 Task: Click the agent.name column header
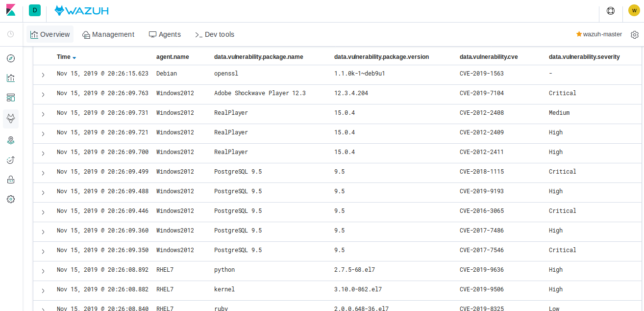tap(173, 57)
